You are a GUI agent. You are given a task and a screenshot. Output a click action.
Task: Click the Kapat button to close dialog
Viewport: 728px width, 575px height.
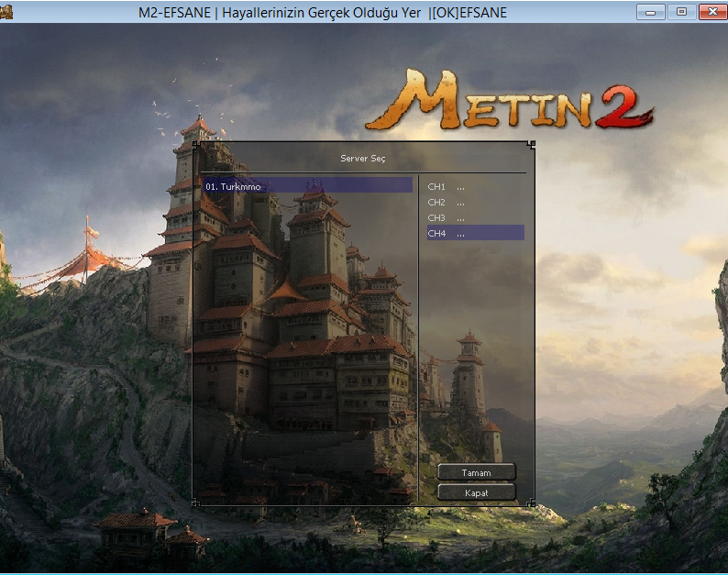[477, 492]
